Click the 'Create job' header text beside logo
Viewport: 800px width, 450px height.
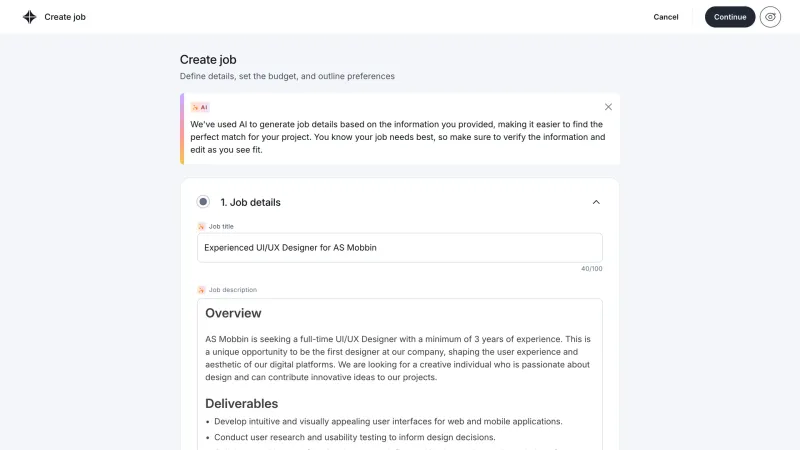point(65,17)
